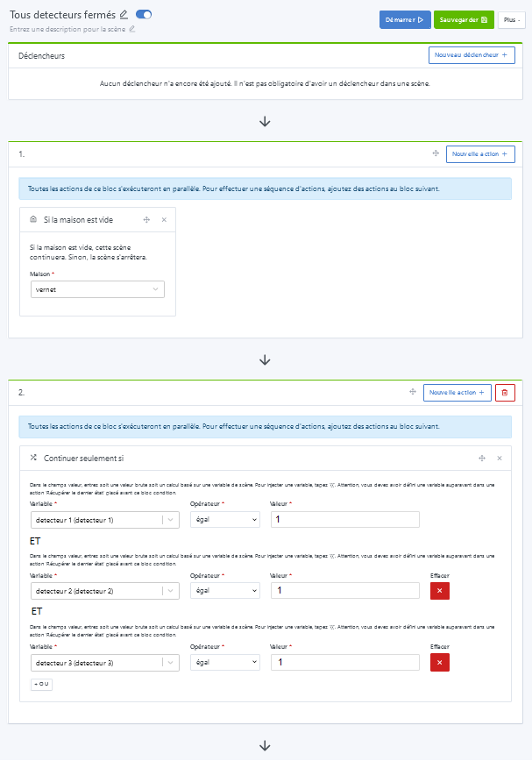Click 'Nouveau déclencheur +' button
The width and height of the screenshot is (532, 761).
[x=472, y=55]
